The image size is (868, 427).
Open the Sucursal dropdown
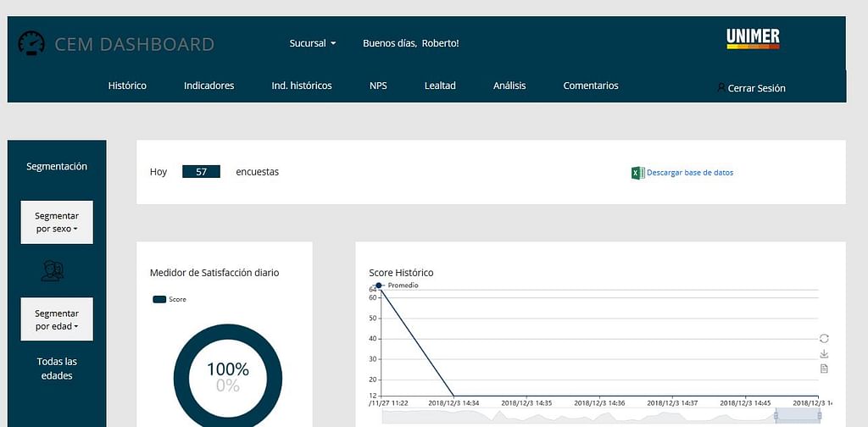pyautogui.click(x=312, y=43)
